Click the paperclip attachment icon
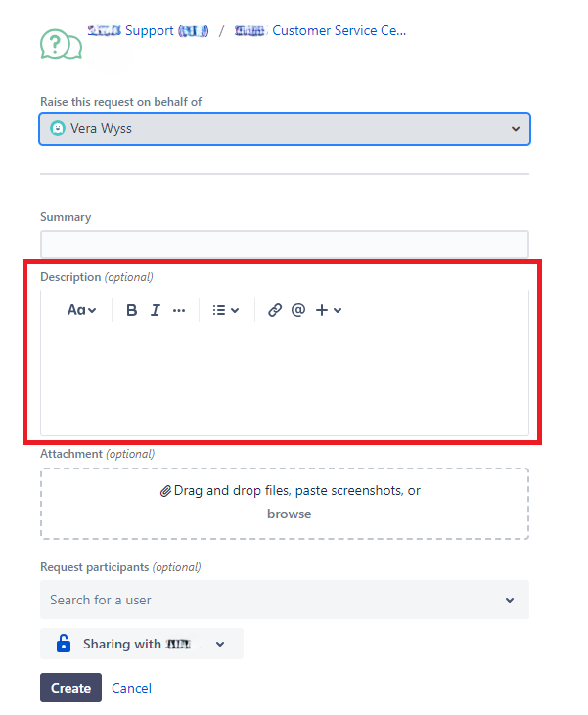The width and height of the screenshot is (588, 715). 165,491
